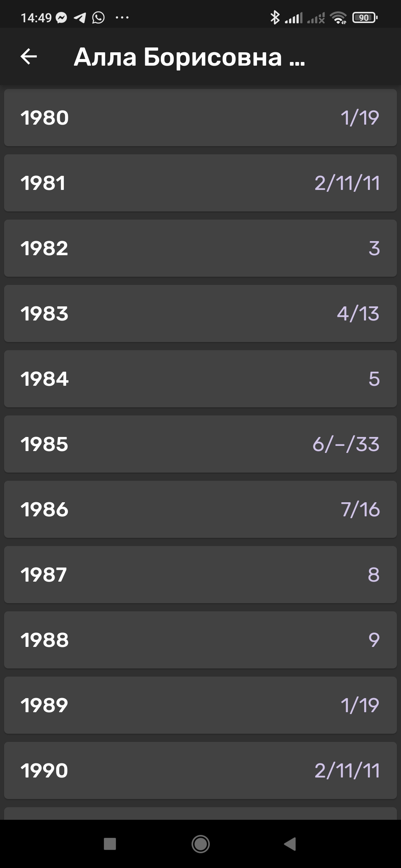This screenshot has width=401, height=868.
Task: Tap the Android home navigation button
Action: [200, 844]
